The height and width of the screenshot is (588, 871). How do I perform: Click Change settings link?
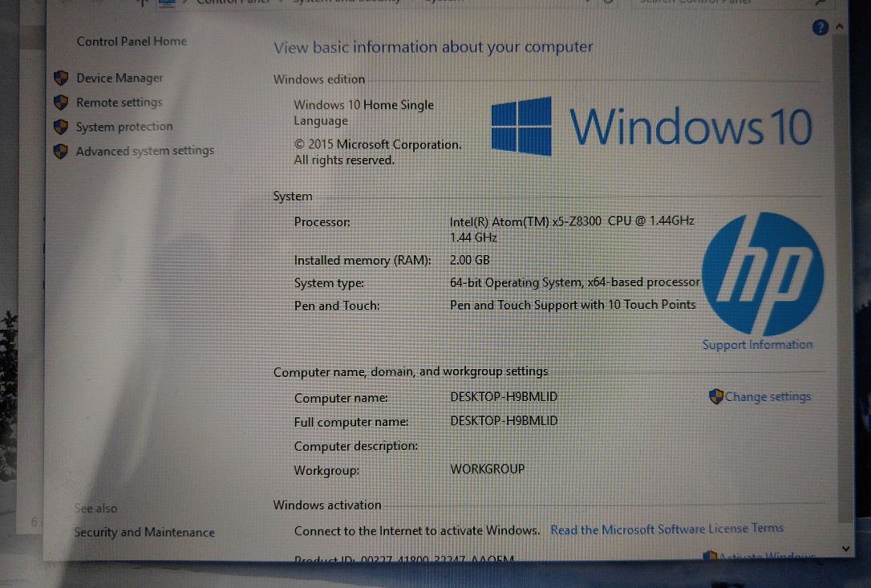click(x=768, y=396)
